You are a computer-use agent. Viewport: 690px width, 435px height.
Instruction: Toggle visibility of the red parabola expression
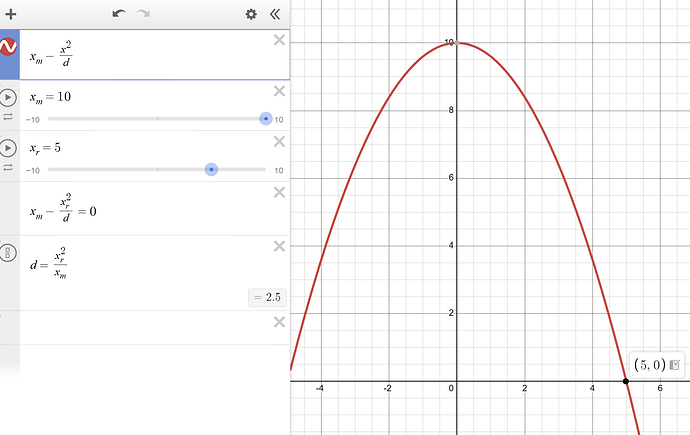pyautogui.click(x=8, y=47)
